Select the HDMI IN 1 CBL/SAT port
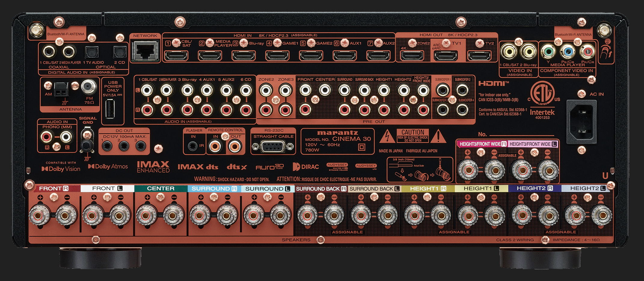Screen dimensions: 644x281 pyautogui.click(x=176, y=56)
